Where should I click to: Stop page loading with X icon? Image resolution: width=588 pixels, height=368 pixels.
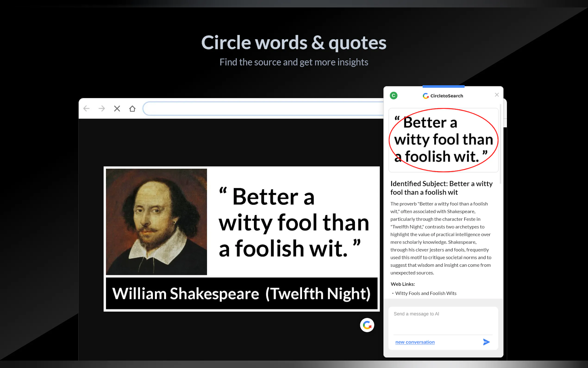(117, 108)
